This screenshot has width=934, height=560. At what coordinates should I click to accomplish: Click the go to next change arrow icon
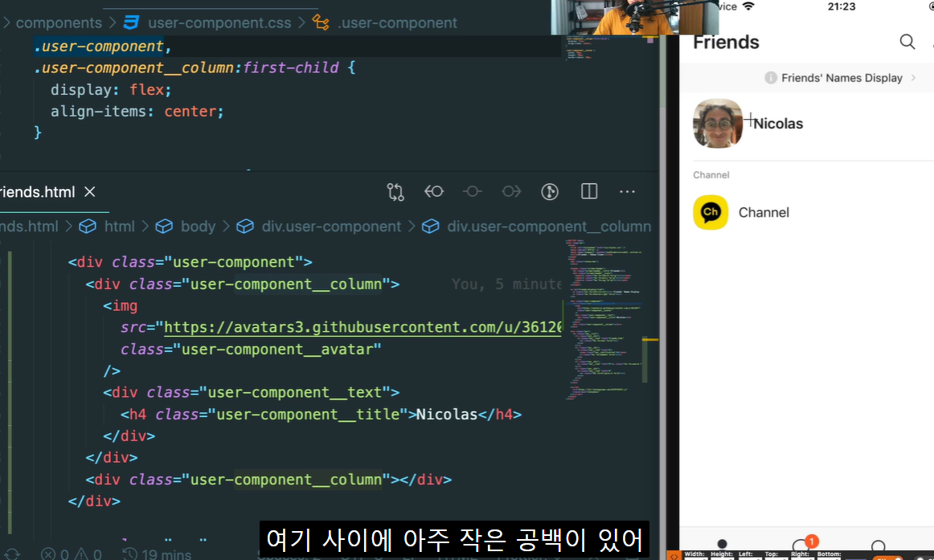tap(511, 192)
